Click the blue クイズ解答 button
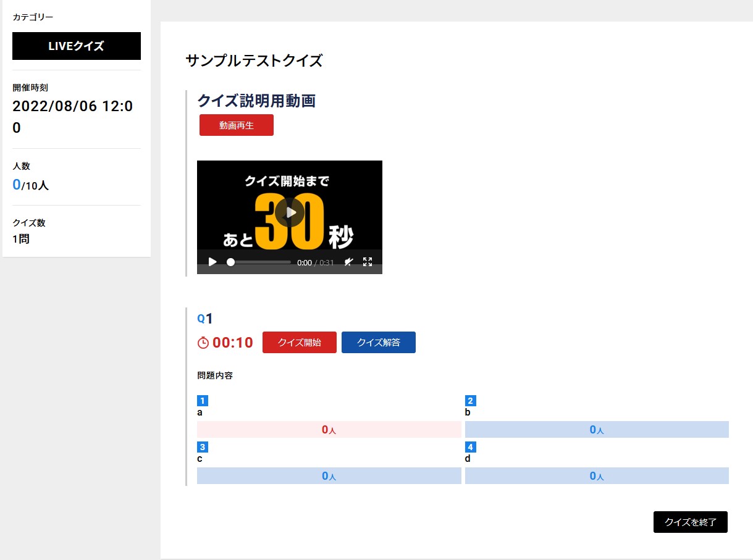Image resolution: width=753 pixels, height=560 pixels. coord(378,342)
